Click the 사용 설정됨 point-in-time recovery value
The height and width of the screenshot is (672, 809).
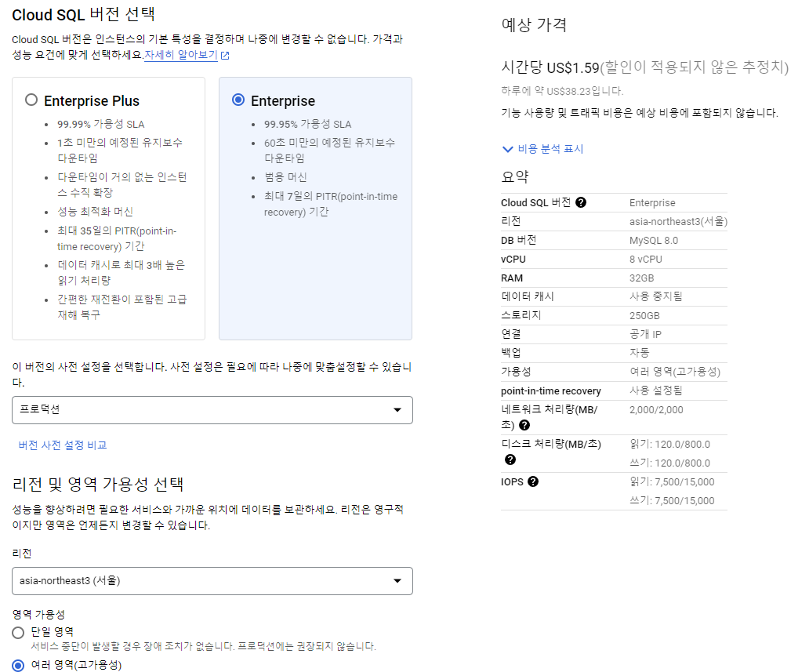(656, 390)
